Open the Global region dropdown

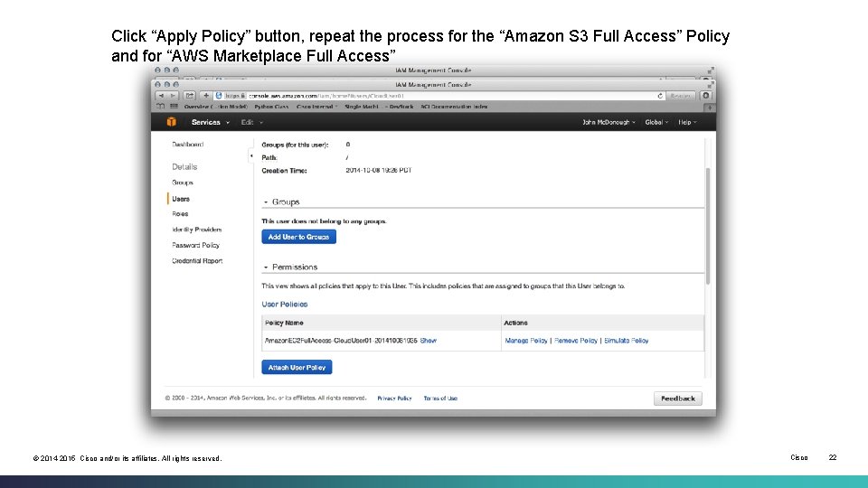[656, 122]
